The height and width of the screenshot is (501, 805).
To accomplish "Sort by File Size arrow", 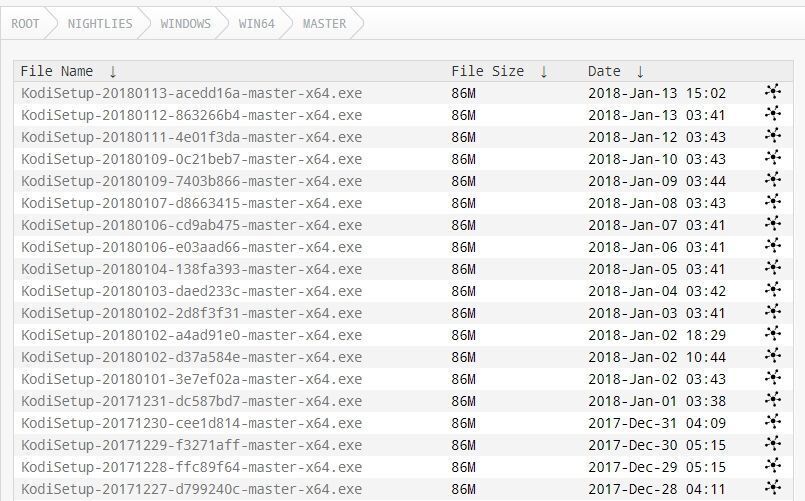I will tap(543, 71).
